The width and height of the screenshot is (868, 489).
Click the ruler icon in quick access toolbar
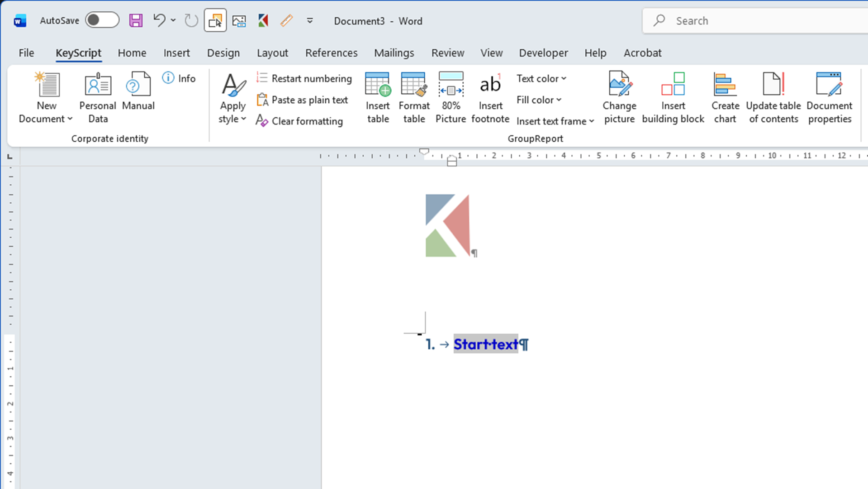coord(286,20)
